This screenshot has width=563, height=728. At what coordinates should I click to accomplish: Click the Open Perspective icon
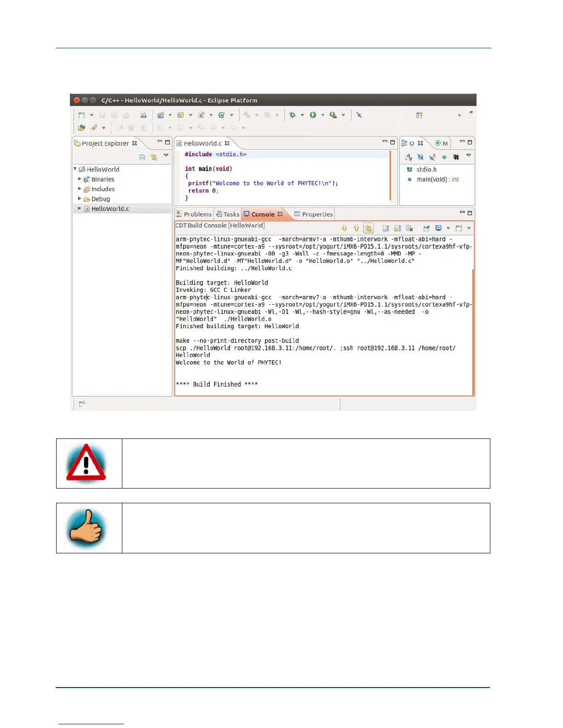pyautogui.click(x=419, y=115)
